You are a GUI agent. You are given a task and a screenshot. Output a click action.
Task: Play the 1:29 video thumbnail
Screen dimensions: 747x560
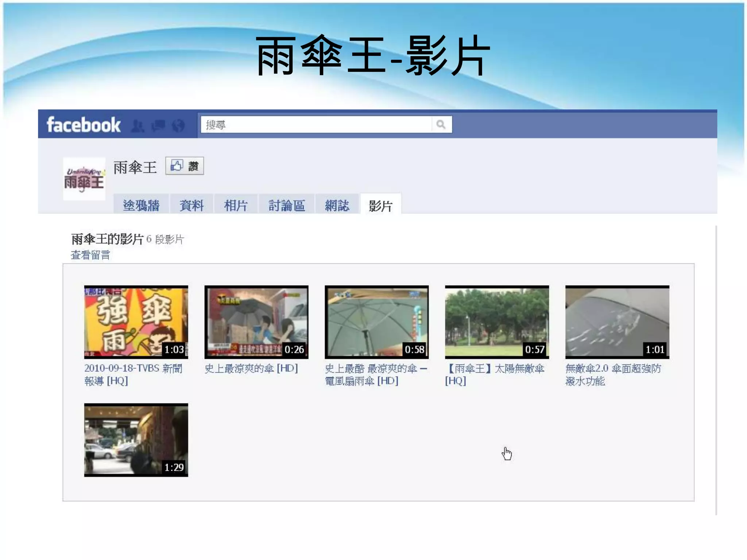tap(136, 440)
